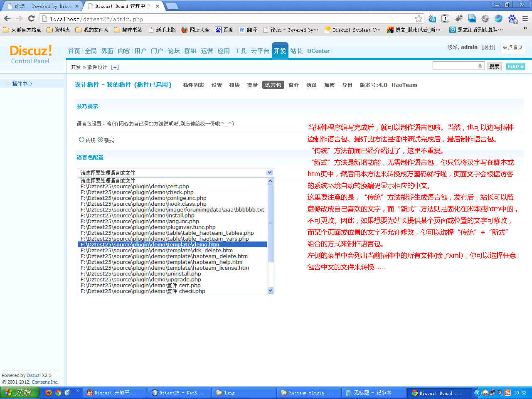Viewport: 532px width, 399px height.
Task: Open the Windows 开始 start button
Action: tap(20, 392)
